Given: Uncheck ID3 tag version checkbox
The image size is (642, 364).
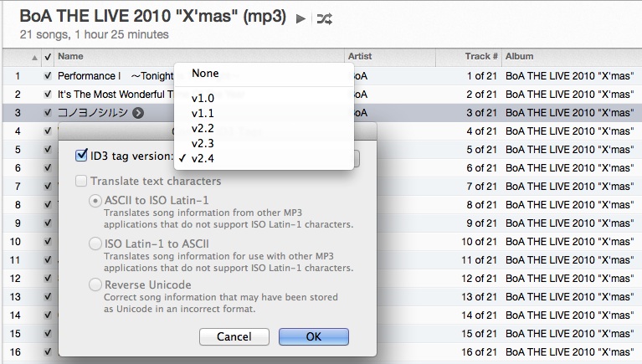Looking at the screenshot, I should 81,156.
